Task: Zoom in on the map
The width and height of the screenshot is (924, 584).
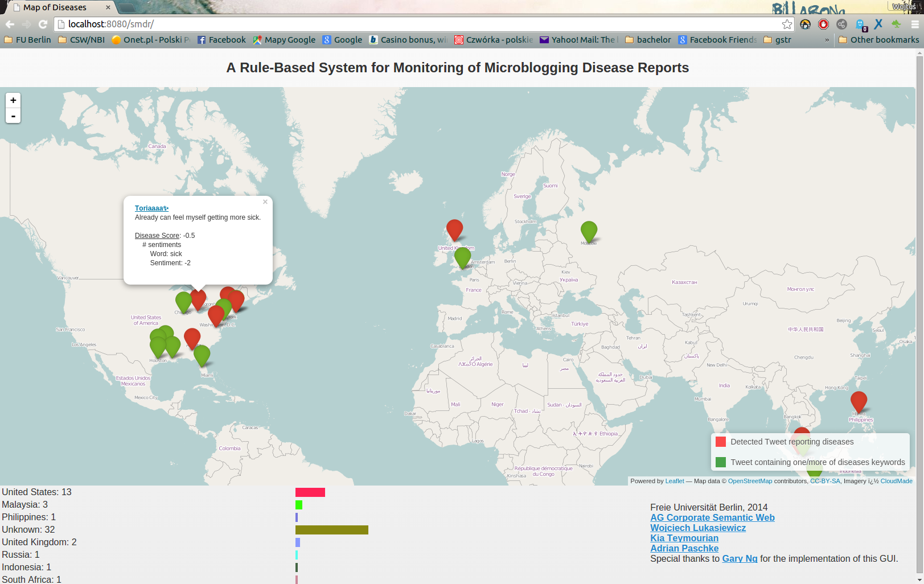Action: click(13, 100)
